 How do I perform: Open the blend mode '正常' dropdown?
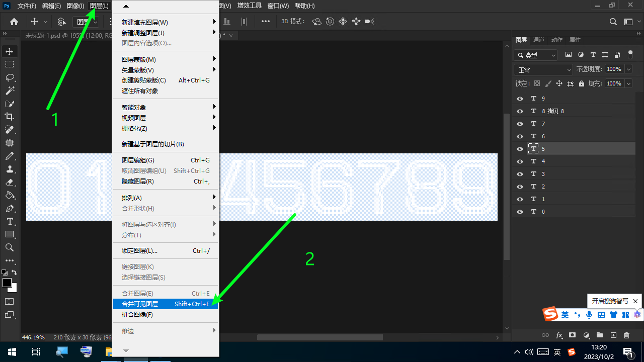543,70
